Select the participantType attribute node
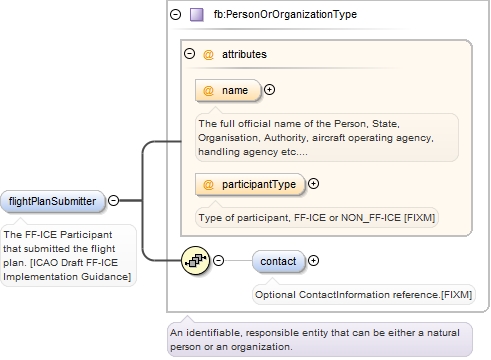Viewport: 491px width, 360px height. click(250, 184)
